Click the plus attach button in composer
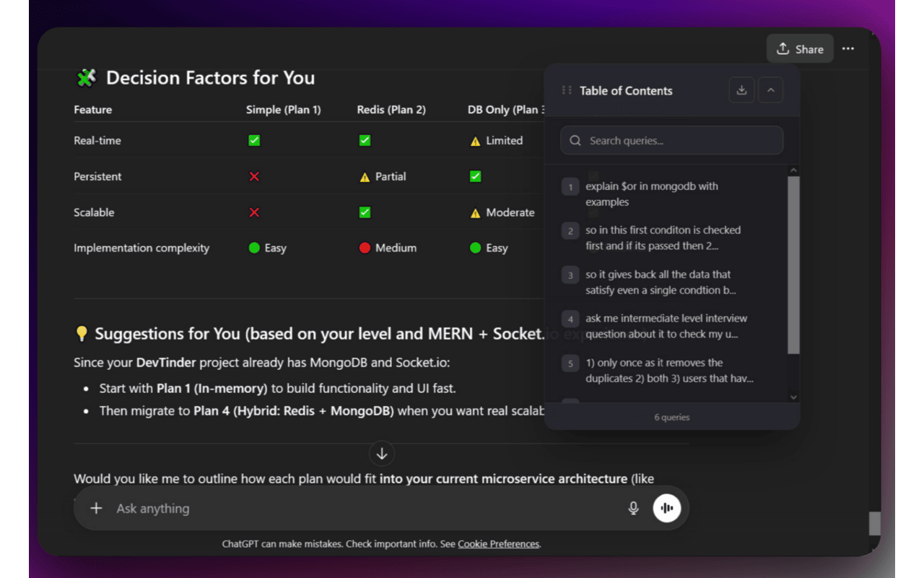This screenshot has width=924, height=578. click(x=96, y=509)
